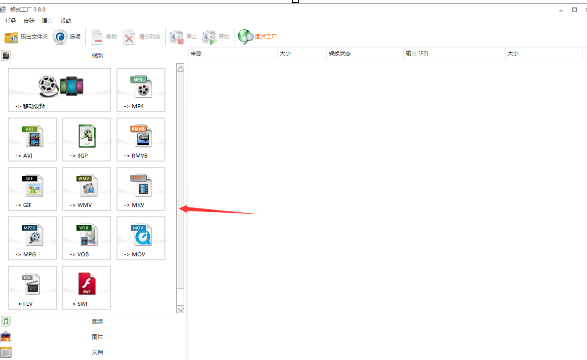This screenshot has width=587, height=360.
Task: Click the last Size column header
Action: [x=544, y=54]
